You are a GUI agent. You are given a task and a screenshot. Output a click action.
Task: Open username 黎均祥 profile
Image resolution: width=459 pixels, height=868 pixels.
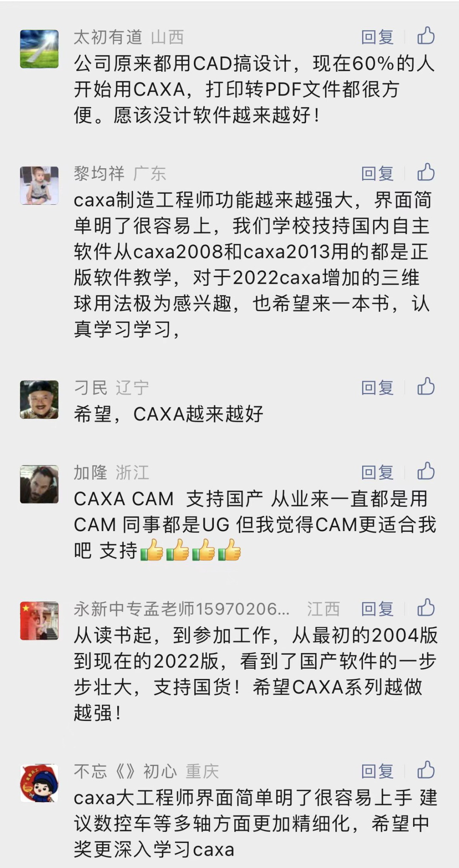click(99, 174)
